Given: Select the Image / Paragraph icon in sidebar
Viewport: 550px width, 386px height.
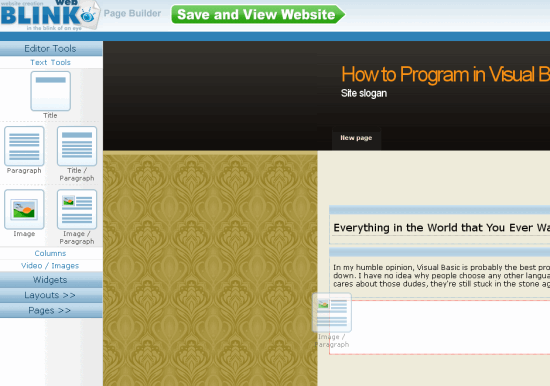Looking at the screenshot, I should [77, 209].
